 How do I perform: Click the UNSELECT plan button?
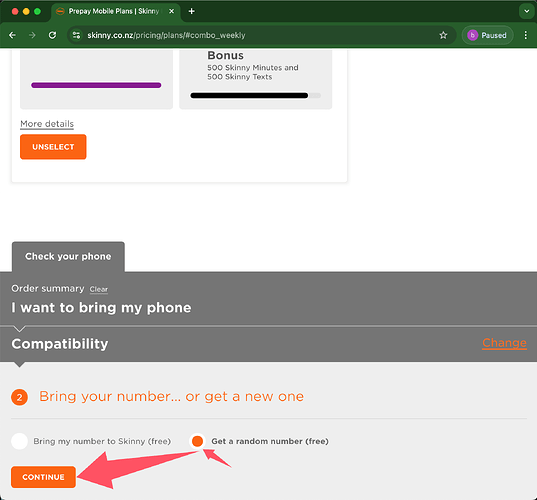tap(53, 147)
